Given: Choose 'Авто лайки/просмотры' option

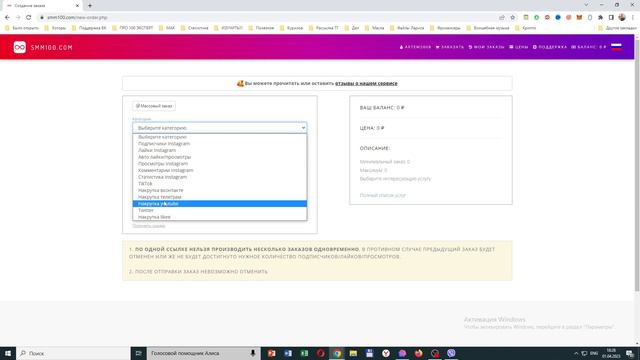Looking at the screenshot, I should (x=220, y=157).
